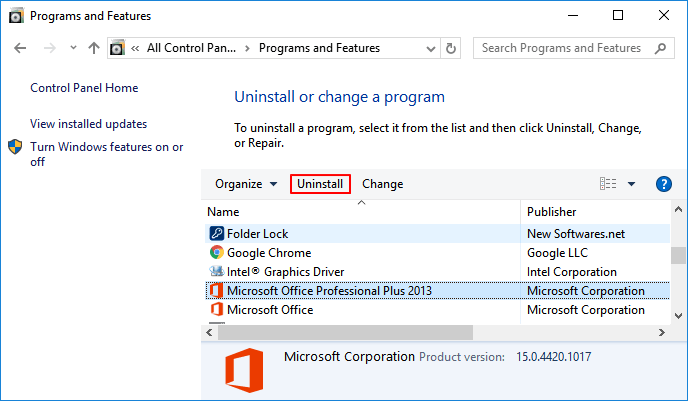This screenshot has width=688, height=401.
Task: Click the Folder Lock program icon
Action: tap(216, 234)
